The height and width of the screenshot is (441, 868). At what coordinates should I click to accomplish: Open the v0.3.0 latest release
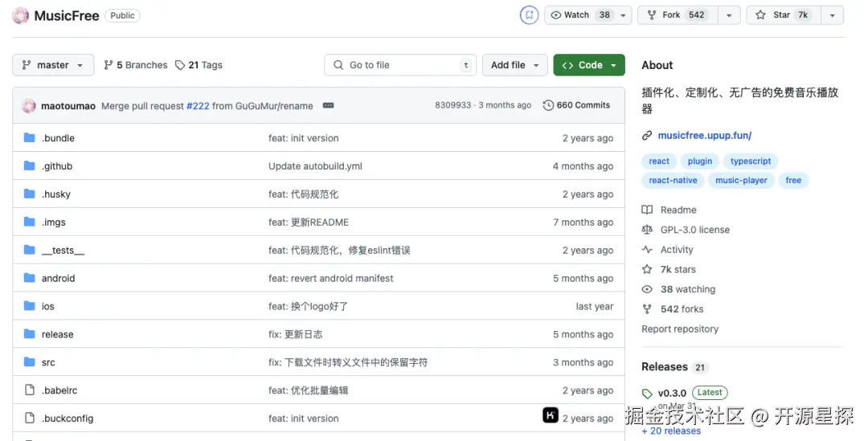pos(672,393)
